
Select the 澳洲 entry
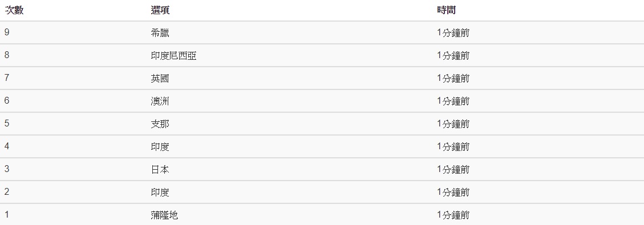pyautogui.click(x=160, y=101)
